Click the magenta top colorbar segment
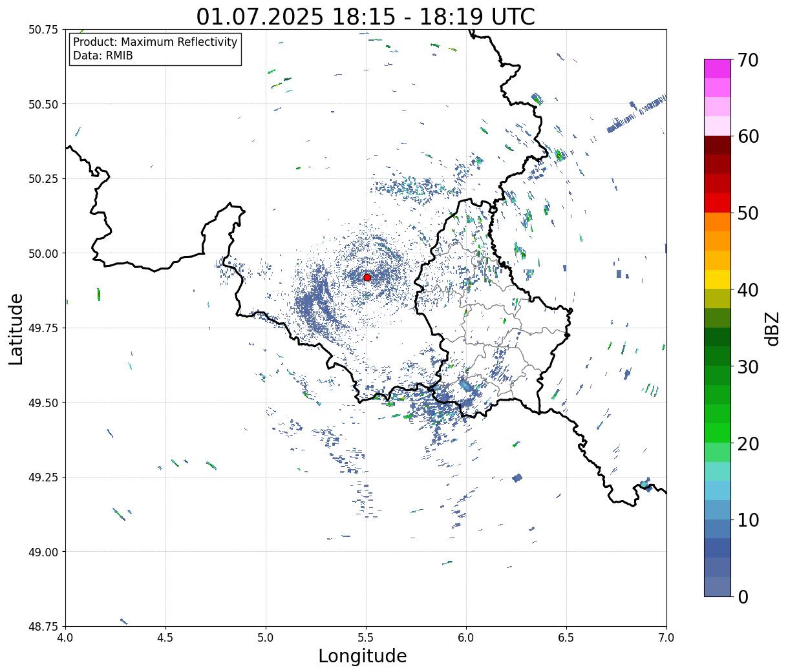This screenshot has width=788, height=672. (718, 68)
